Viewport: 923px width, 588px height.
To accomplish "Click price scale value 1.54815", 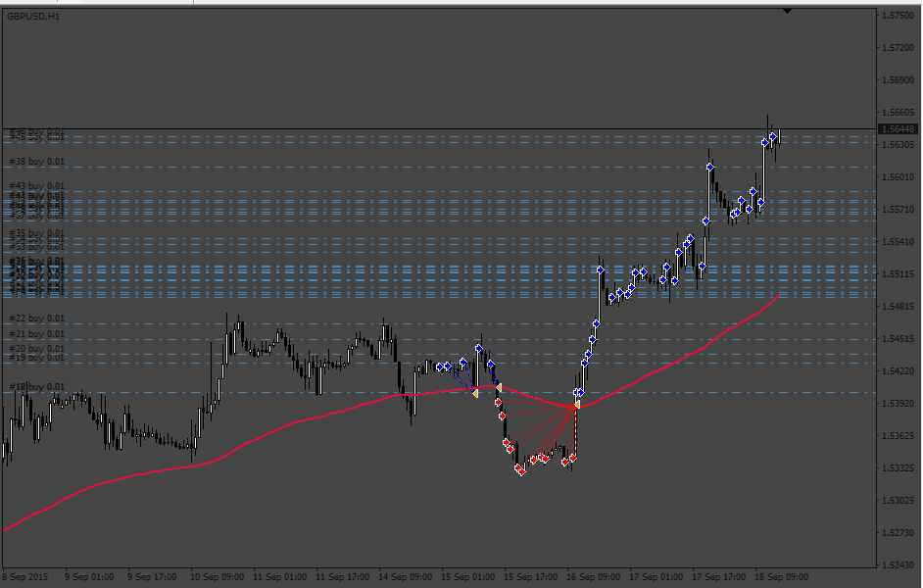I will (x=898, y=307).
